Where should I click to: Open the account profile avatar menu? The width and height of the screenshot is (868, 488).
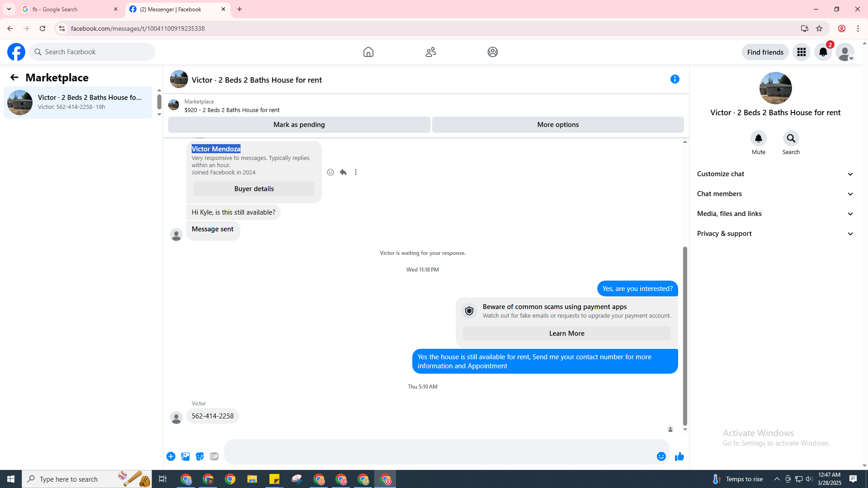click(845, 52)
